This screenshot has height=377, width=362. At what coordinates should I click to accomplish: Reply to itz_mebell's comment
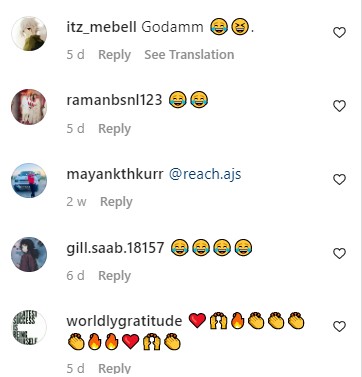(114, 55)
